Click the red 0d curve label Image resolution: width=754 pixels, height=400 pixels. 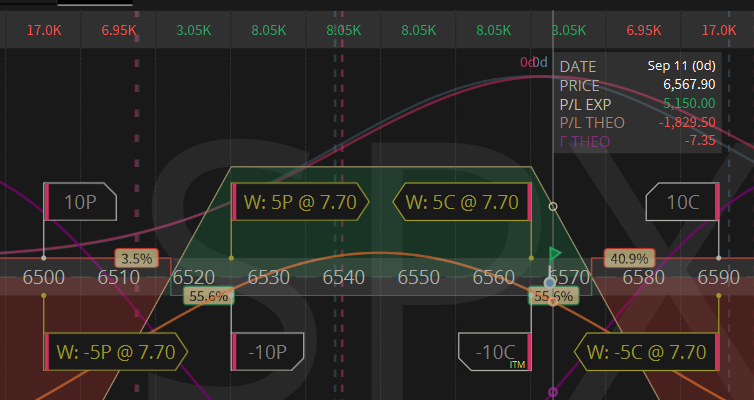click(x=526, y=62)
